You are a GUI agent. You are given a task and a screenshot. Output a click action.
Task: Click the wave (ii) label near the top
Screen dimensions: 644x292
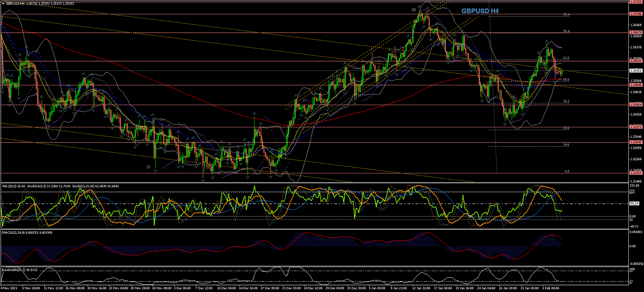(414, 9)
